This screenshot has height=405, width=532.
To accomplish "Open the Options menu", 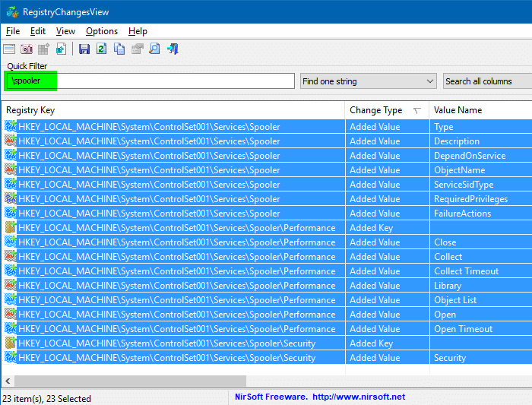I will coord(101,31).
